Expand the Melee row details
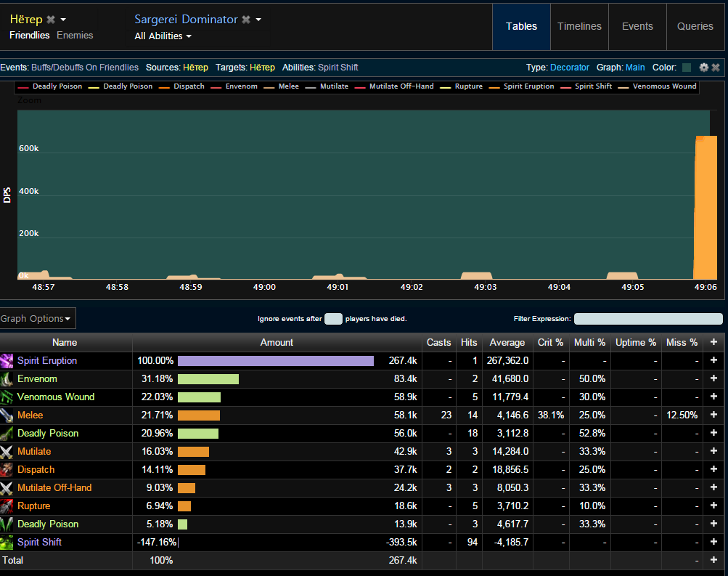Image resolution: width=728 pixels, height=576 pixels. 713,415
